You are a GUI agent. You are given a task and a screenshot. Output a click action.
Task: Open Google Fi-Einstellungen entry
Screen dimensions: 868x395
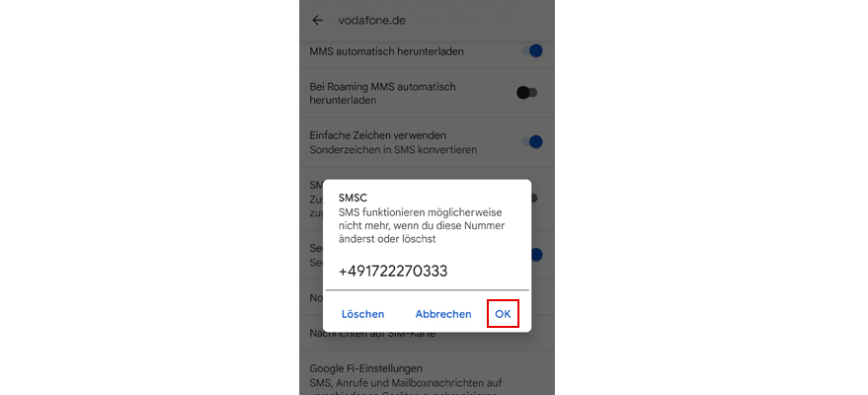pos(427,379)
